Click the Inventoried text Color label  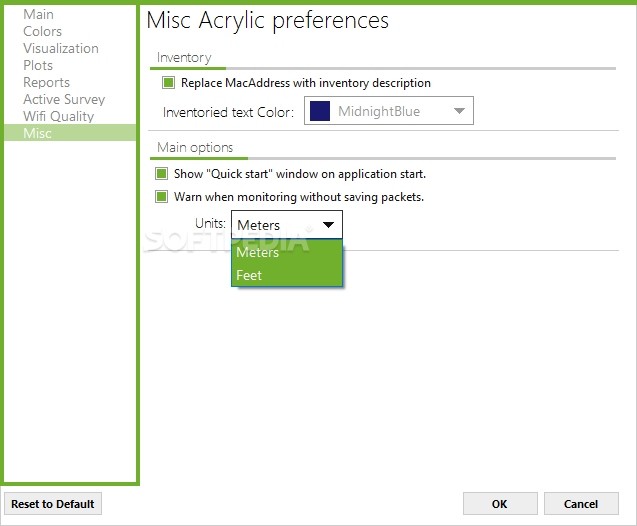228,112
